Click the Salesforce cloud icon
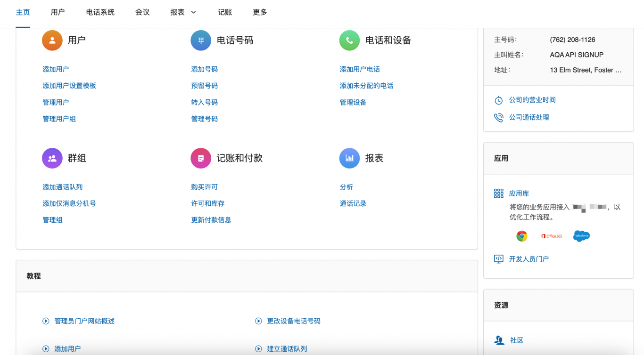Screen dimensions: 644x355 coord(581,236)
